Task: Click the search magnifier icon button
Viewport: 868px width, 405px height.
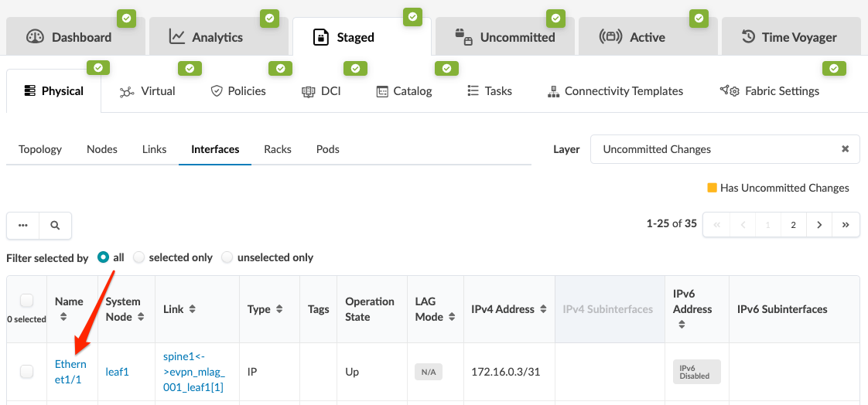Action: 55,225
